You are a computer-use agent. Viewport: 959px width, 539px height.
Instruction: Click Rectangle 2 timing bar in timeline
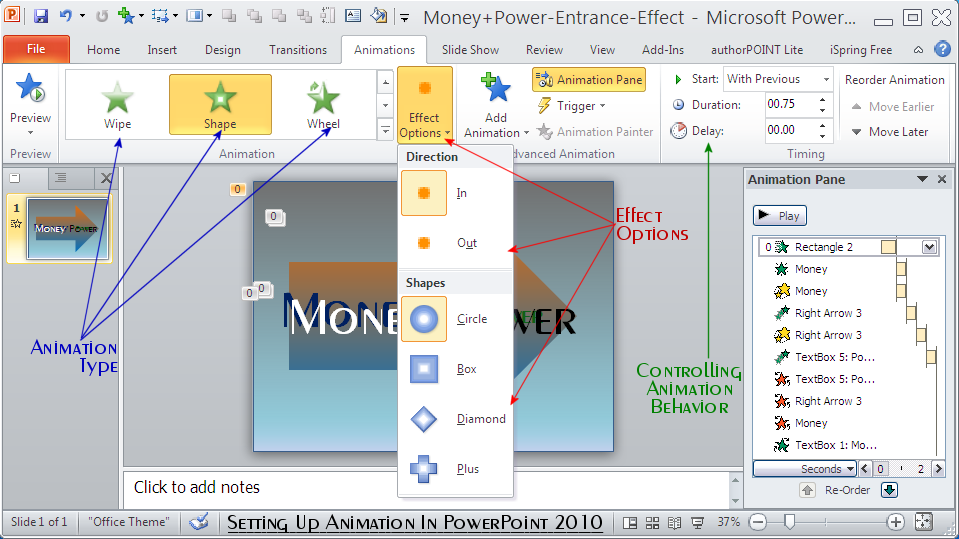889,247
